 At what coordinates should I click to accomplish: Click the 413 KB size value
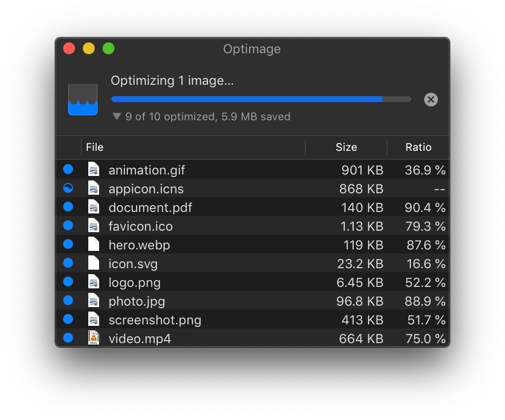point(362,320)
